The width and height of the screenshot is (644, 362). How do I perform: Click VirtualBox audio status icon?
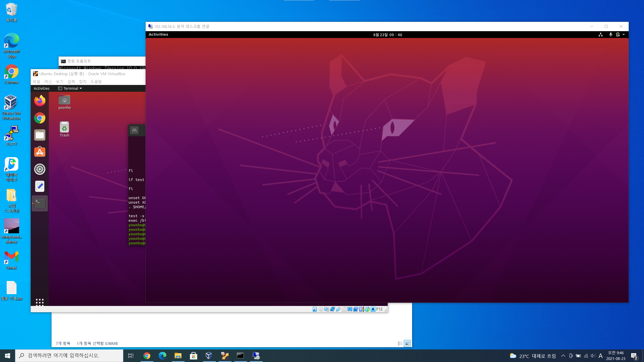[327, 309]
